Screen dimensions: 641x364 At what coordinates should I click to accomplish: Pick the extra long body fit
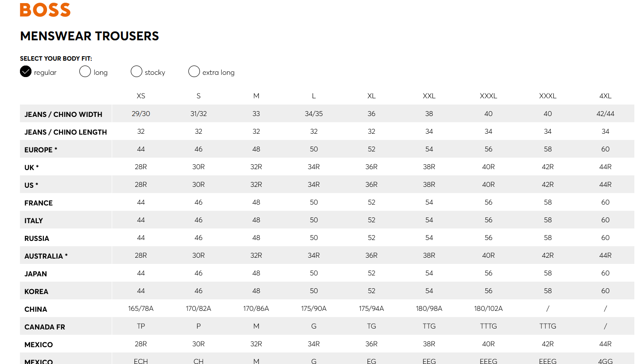pyautogui.click(x=194, y=71)
